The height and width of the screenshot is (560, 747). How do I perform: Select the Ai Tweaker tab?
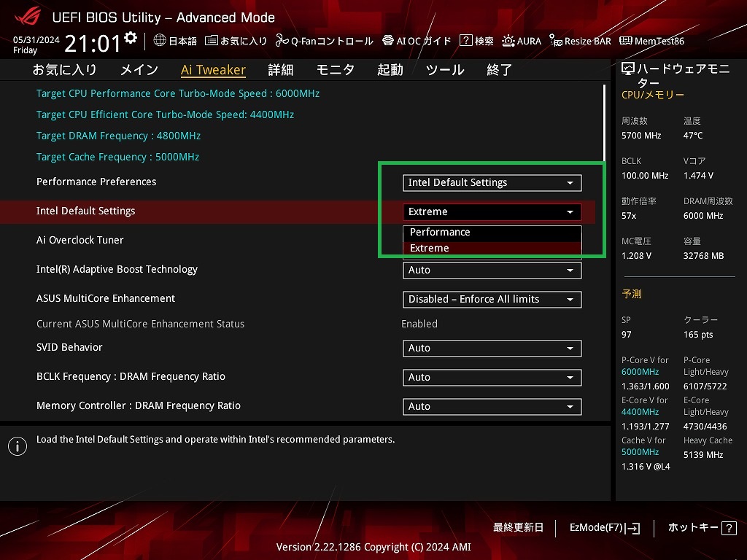(214, 70)
